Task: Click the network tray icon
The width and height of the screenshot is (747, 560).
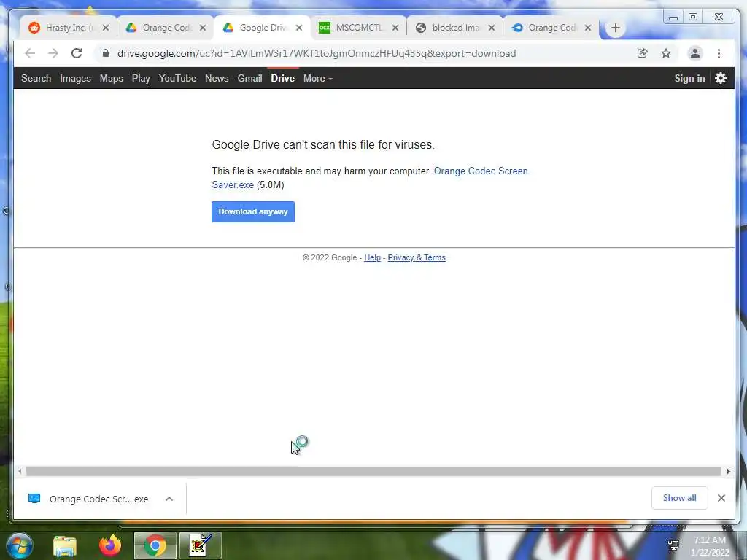Action: [673, 545]
